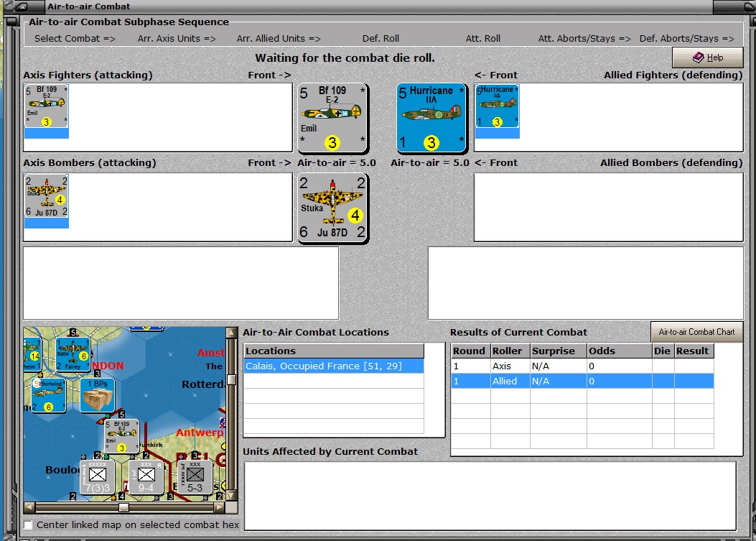Click Arr. Axis Units subphase label

(177, 39)
